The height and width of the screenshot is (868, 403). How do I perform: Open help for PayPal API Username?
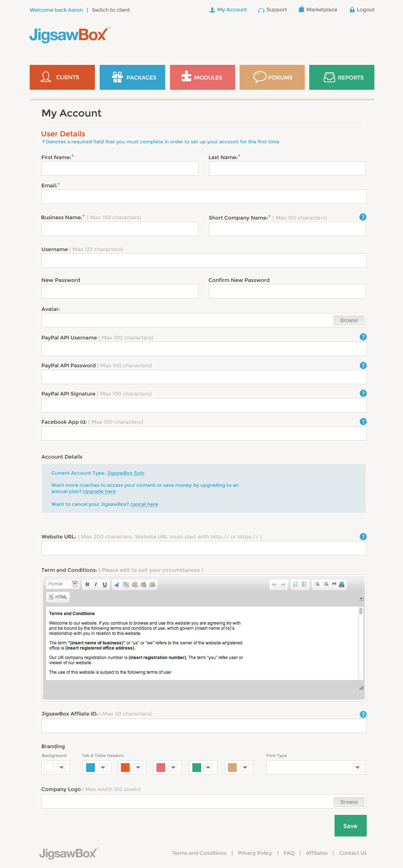363,337
